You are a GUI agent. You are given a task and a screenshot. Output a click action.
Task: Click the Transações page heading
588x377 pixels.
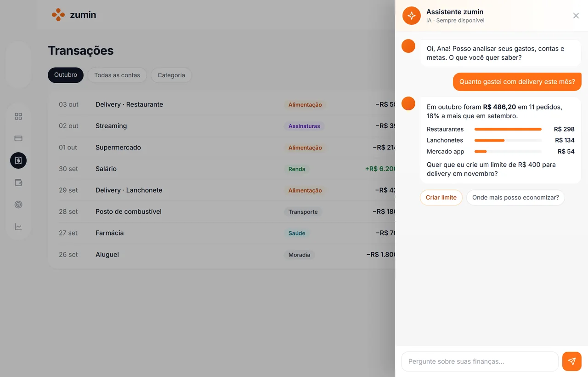pos(81,51)
